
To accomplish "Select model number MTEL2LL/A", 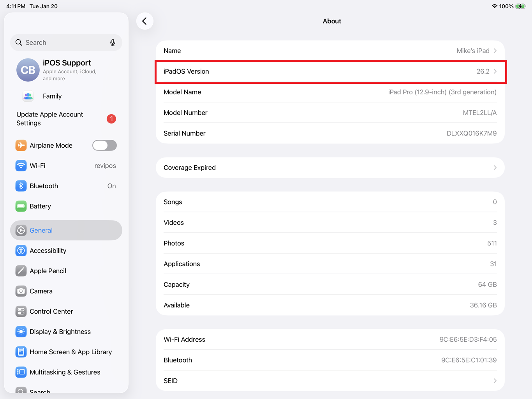I will pos(480,113).
